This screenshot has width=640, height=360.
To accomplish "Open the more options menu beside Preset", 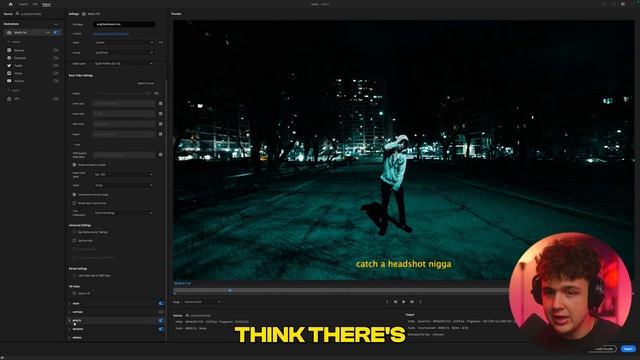I will [x=161, y=42].
